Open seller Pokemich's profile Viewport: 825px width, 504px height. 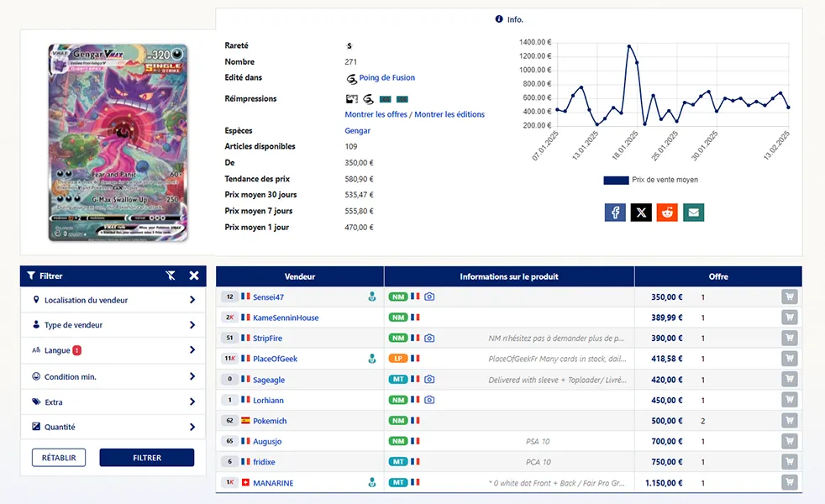[270, 420]
